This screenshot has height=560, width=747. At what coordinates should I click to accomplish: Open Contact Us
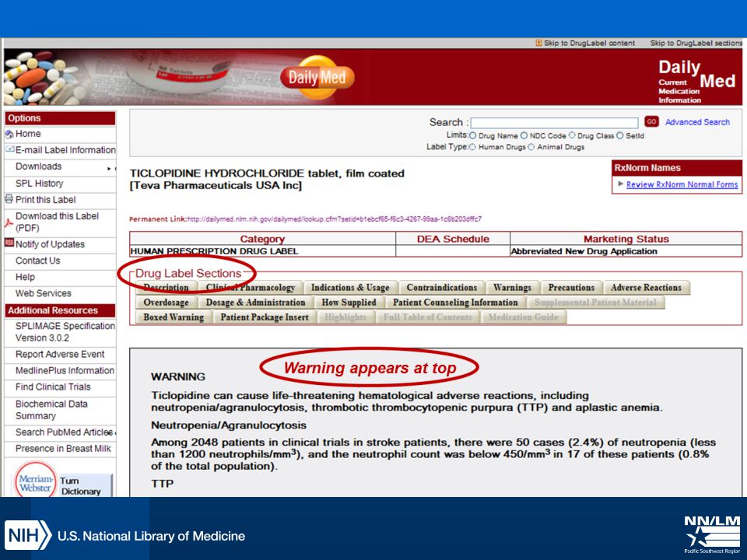(37, 261)
